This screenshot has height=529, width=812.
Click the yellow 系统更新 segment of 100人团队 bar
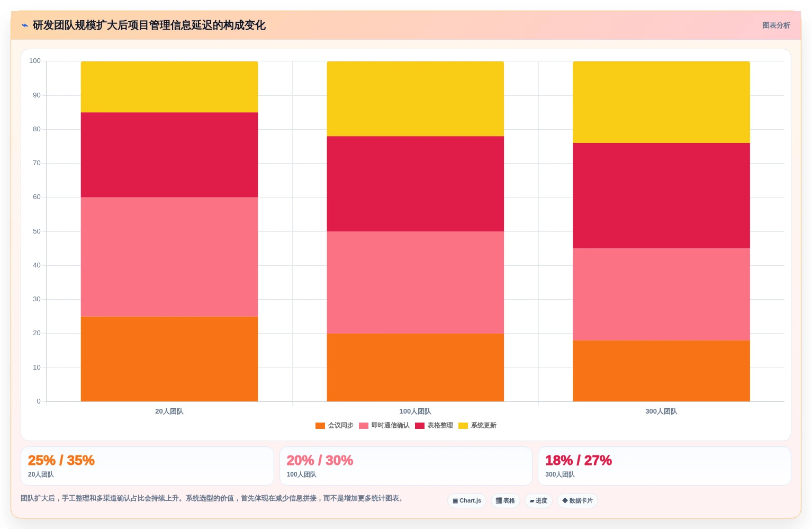pos(416,98)
